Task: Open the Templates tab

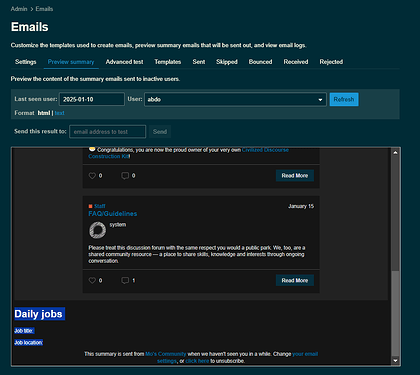Action: coord(168,62)
